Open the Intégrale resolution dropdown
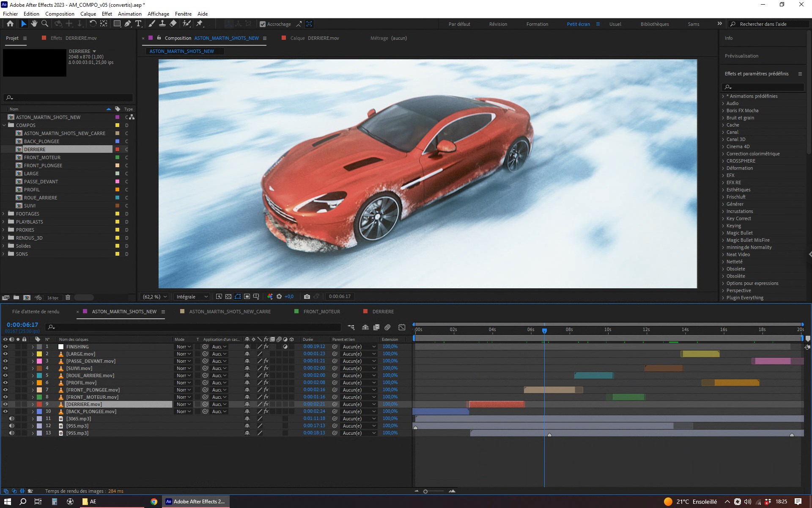812x508 pixels. pos(192,297)
